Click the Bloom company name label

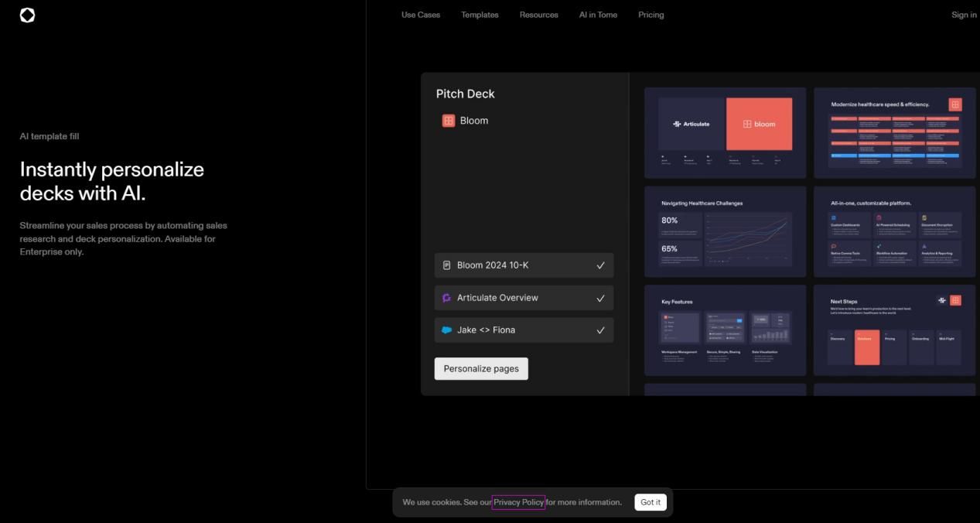tap(474, 121)
